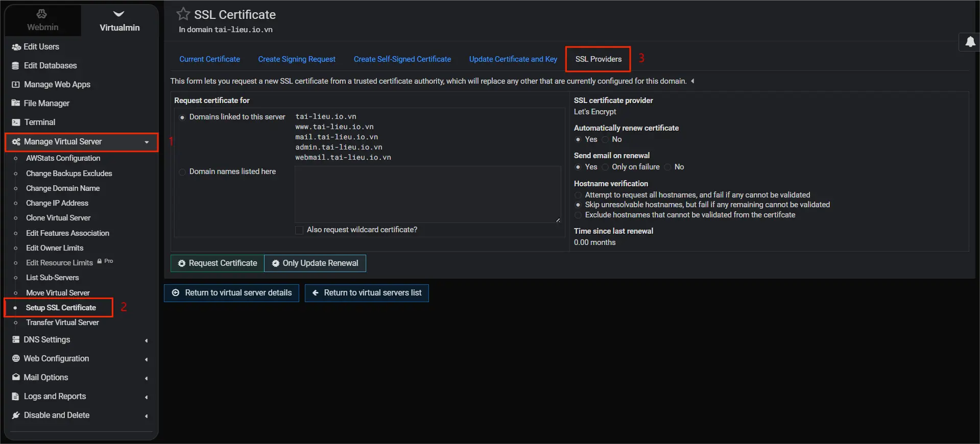The image size is (980, 444).
Task: Open the Create Signing Request tab
Action: [297, 59]
